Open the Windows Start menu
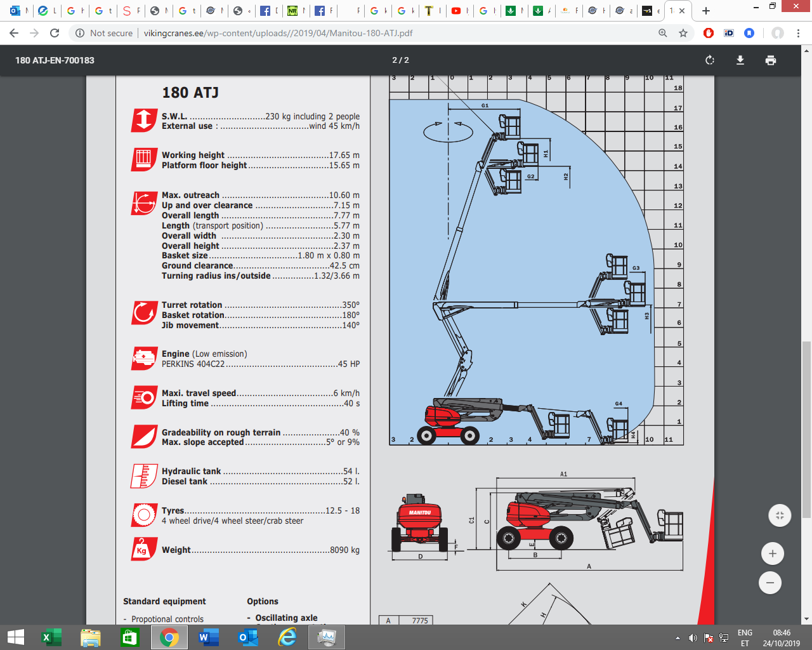The image size is (812, 650). (x=15, y=637)
